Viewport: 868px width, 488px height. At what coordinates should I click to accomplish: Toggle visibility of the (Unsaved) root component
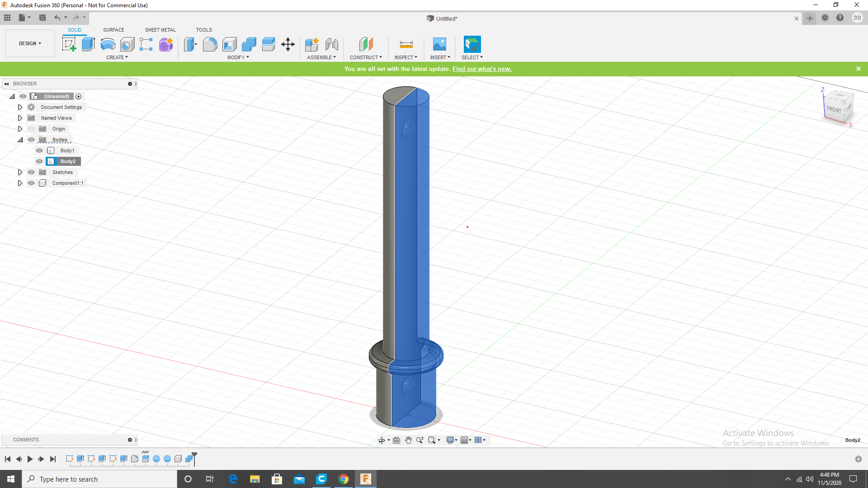[x=23, y=96]
